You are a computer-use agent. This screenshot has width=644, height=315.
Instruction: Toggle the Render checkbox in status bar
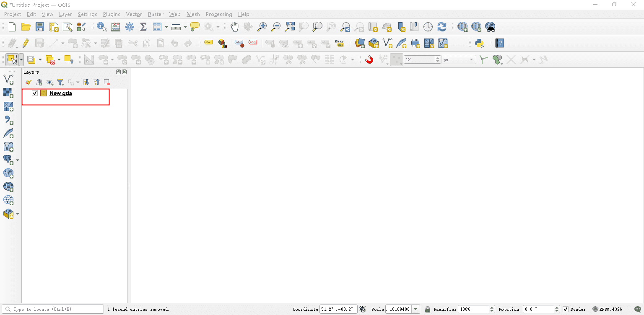pyautogui.click(x=566, y=309)
